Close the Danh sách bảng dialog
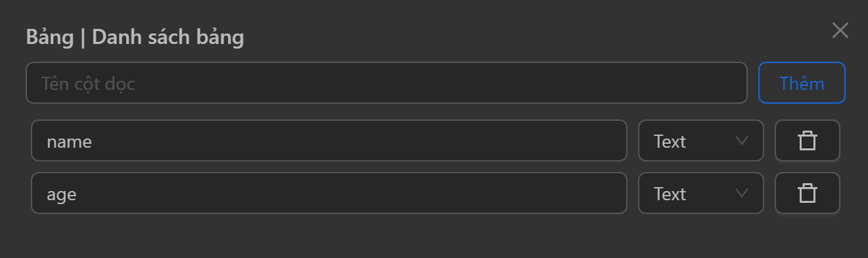This screenshot has width=868, height=258. coord(840,30)
